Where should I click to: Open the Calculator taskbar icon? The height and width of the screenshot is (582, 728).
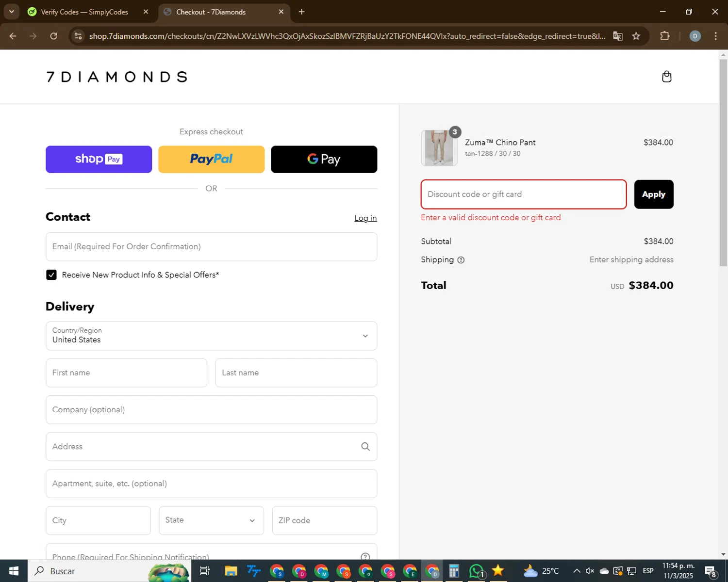tap(454, 571)
